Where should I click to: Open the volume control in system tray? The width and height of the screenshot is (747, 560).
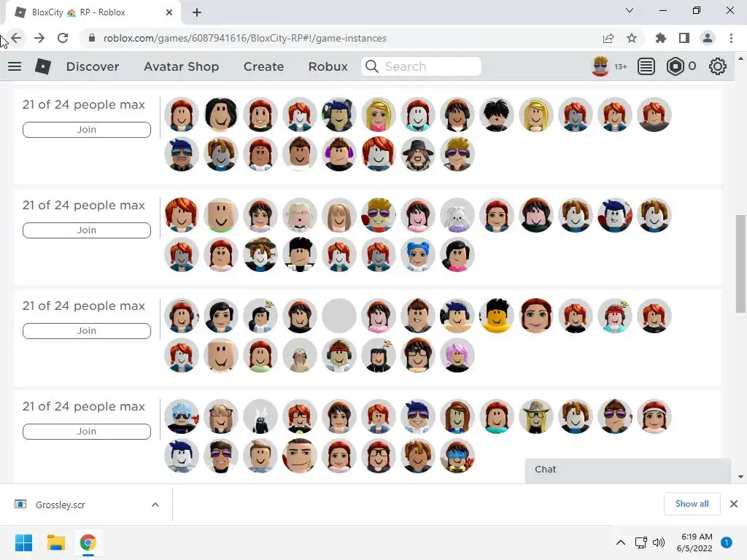(659, 542)
